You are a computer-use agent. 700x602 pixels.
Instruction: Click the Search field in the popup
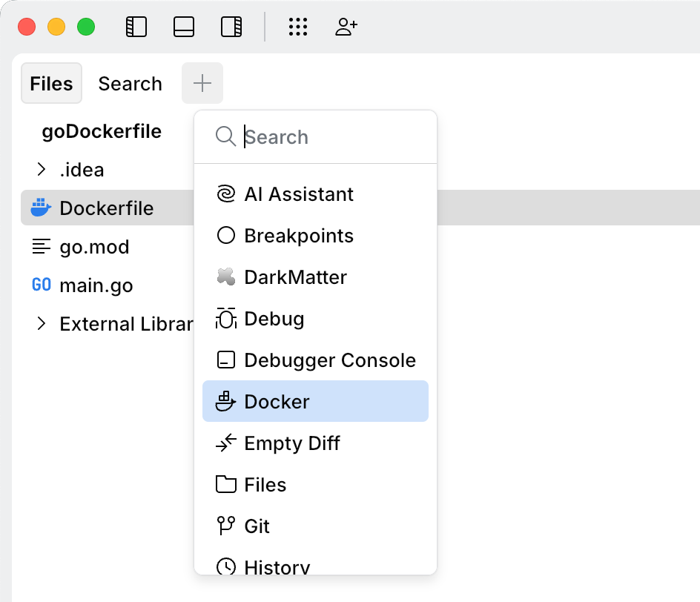(311, 136)
